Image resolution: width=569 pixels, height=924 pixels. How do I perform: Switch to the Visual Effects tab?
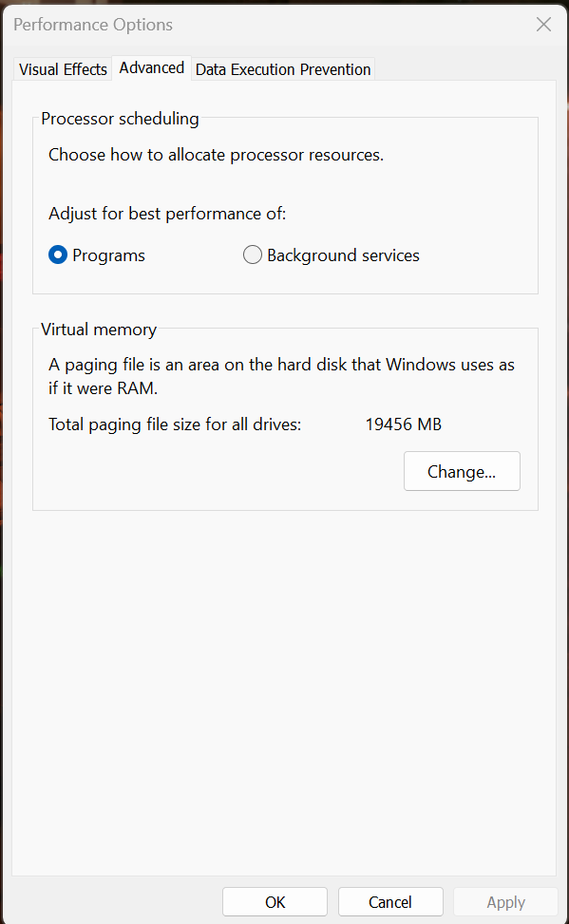coord(63,69)
